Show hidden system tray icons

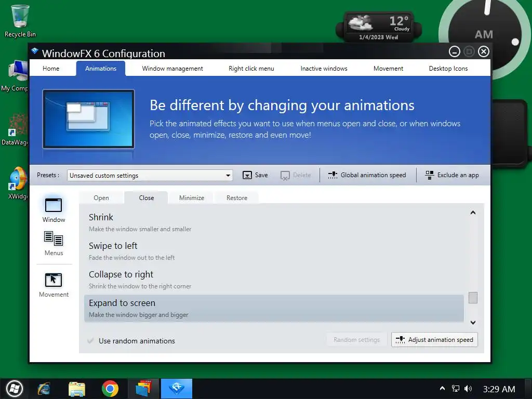coord(442,389)
